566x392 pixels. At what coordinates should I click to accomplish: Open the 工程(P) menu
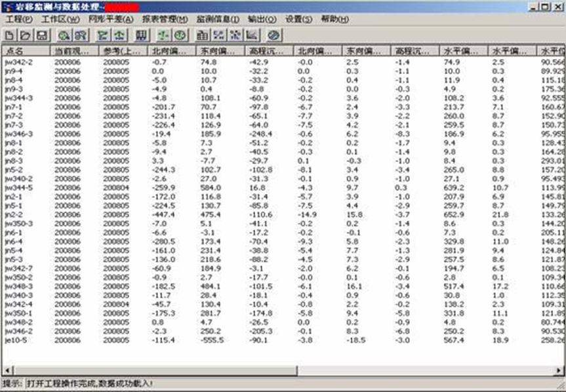click(x=18, y=20)
